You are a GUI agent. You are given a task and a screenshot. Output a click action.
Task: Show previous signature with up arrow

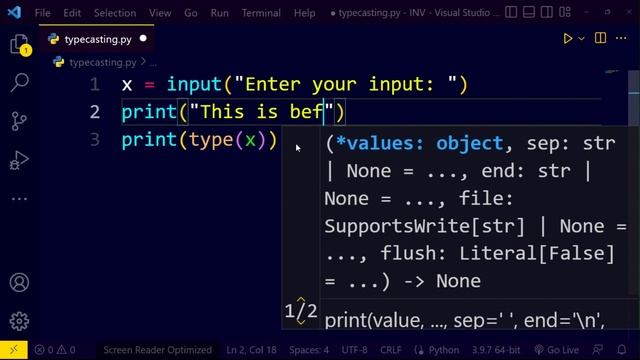tap(301, 301)
